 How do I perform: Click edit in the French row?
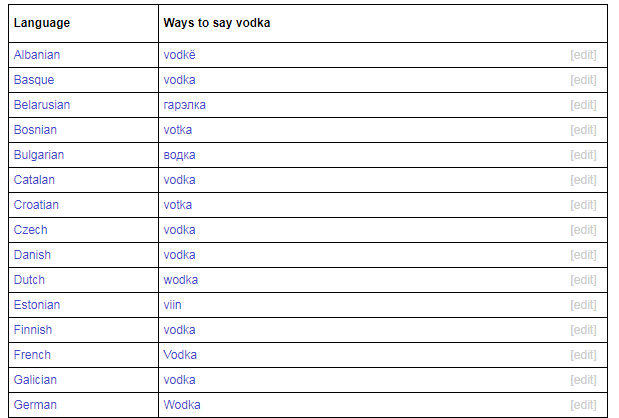click(x=583, y=355)
